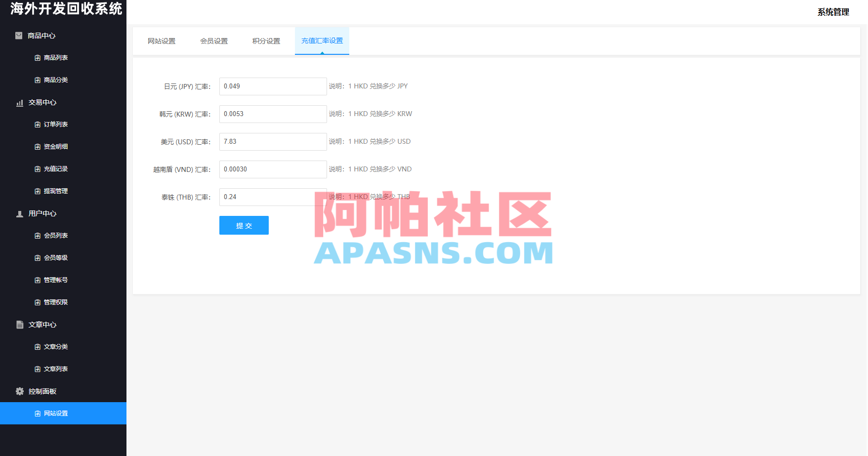Click the icon beside 提现管理
The image size is (868, 456).
(38, 191)
